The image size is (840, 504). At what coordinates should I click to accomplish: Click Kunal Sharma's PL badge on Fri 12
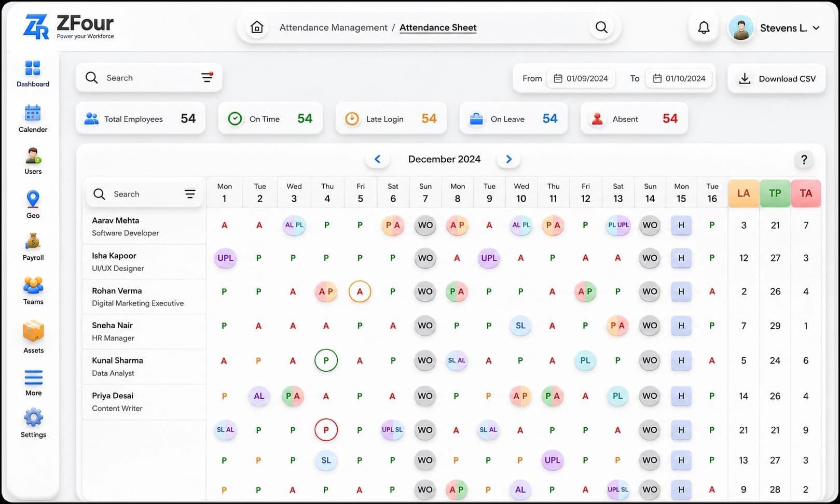point(585,360)
